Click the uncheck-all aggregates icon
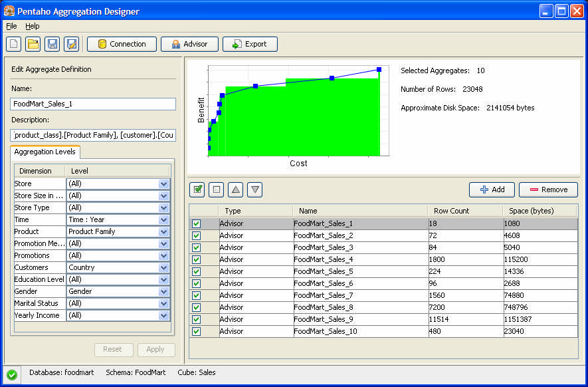The image size is (588, 387). 217,190
